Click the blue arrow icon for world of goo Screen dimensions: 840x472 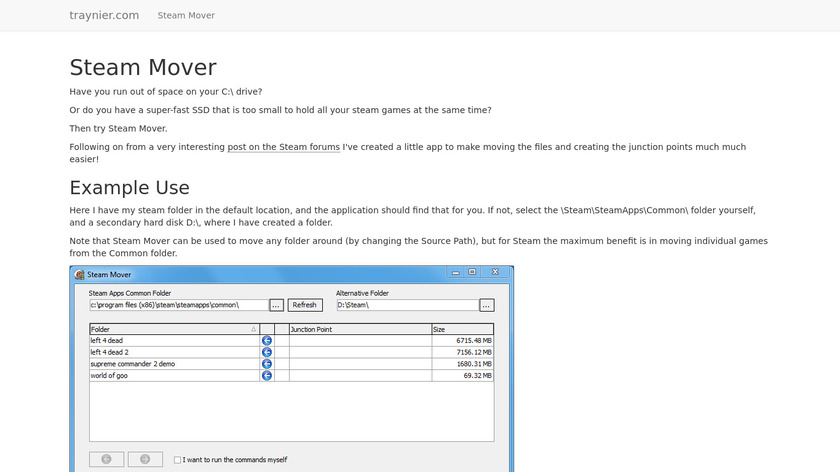click(x=267, y=376)
